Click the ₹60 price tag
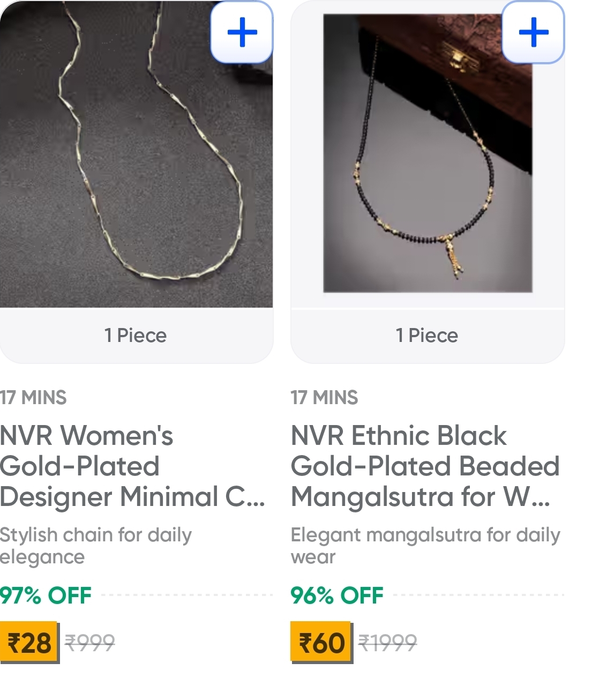The image size is (592, 700). pyautogui.click(x=321, y=642)
